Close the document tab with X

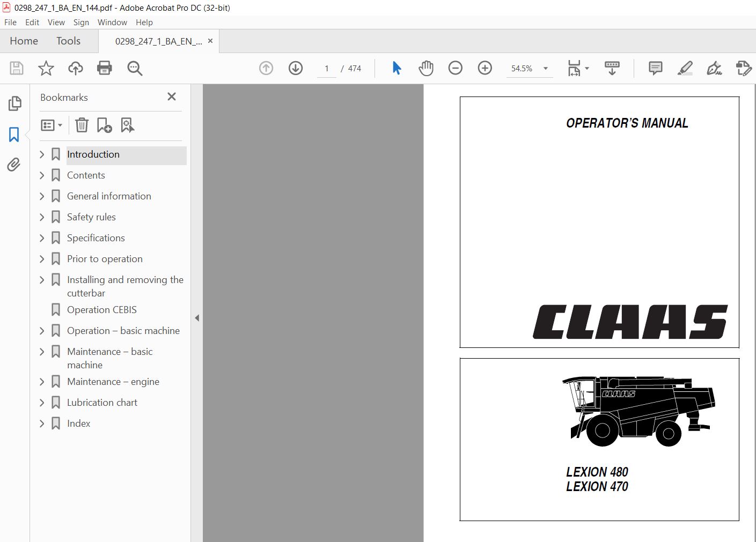coord(210,41)
